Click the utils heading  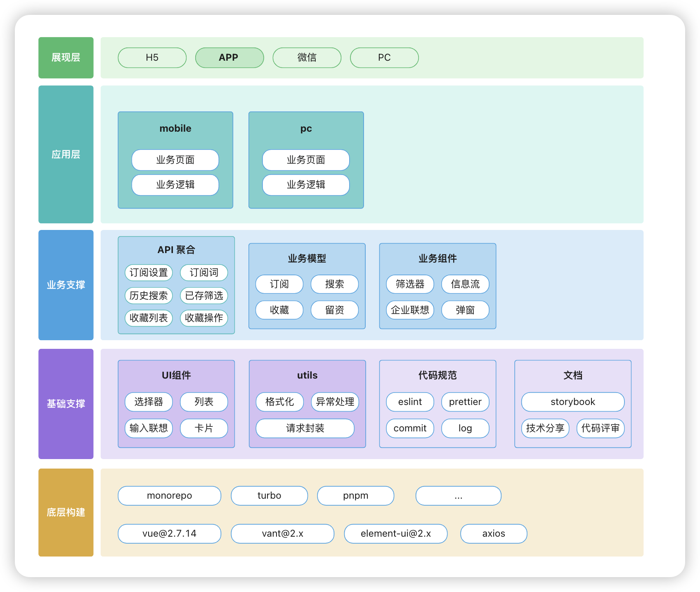tap(307, 375)
